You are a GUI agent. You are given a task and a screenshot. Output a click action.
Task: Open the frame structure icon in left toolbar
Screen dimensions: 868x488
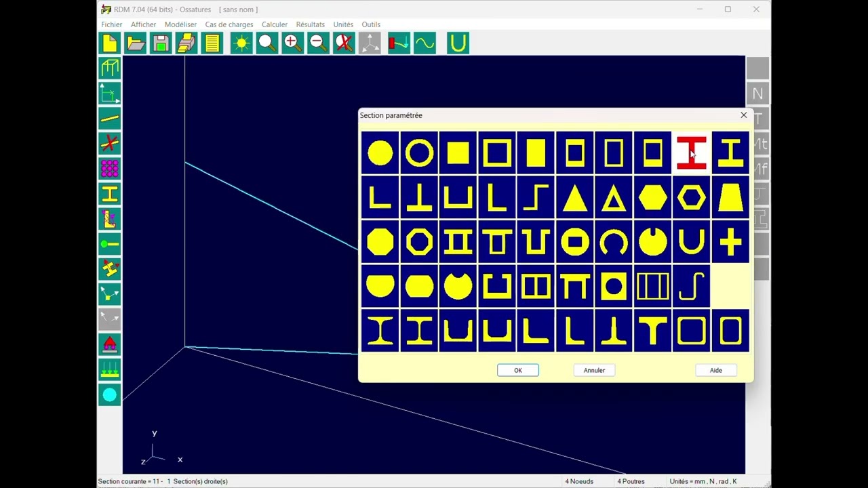click(x=110, y=68)
